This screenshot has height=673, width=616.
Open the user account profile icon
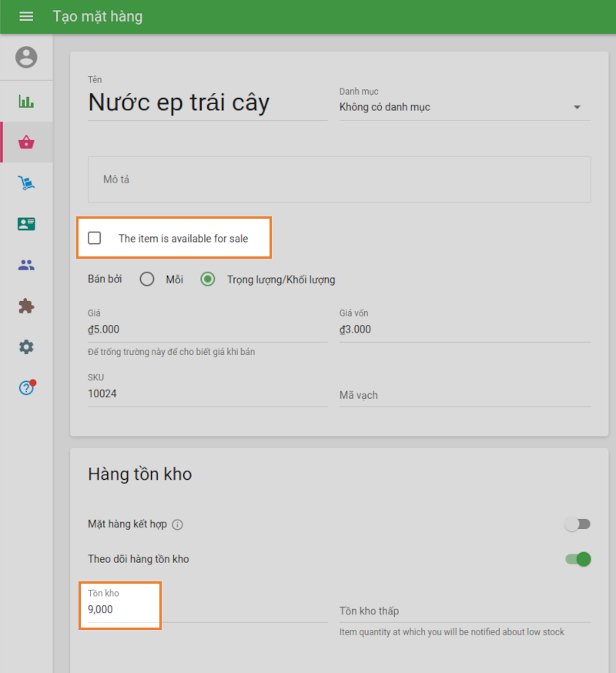(x=26, y=57)
